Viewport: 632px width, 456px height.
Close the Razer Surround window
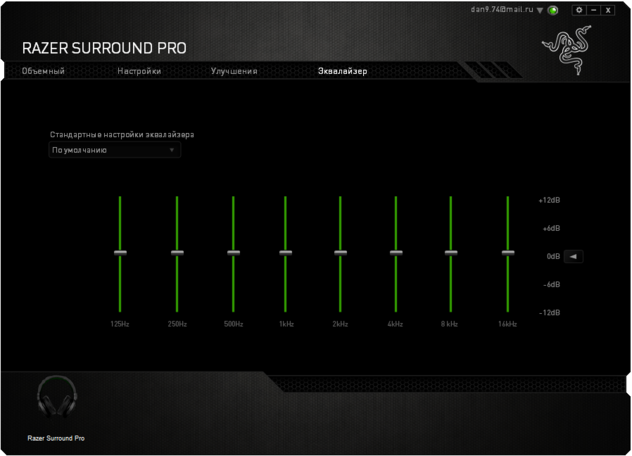coord(608,10)
